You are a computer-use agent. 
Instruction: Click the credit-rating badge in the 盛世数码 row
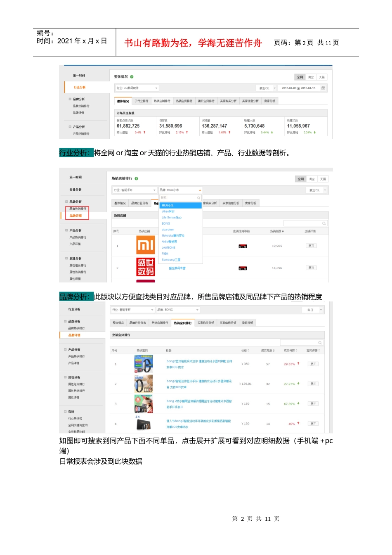pyautogui.click(x=243, y=268)
